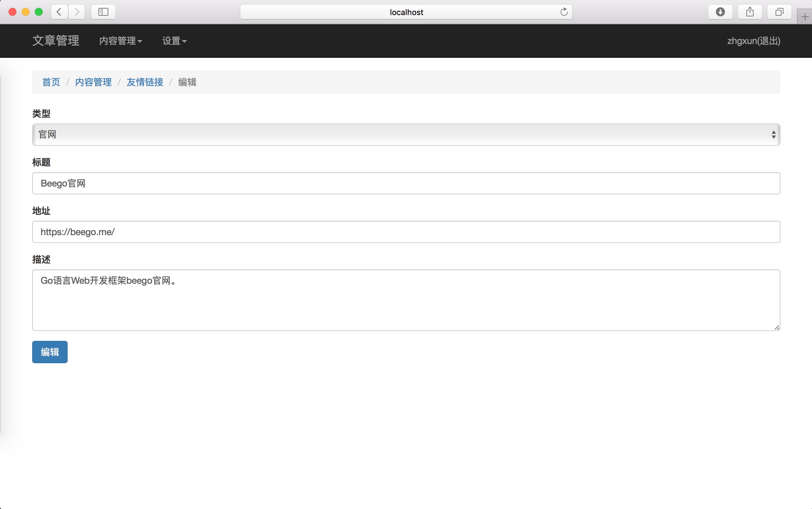The width and height of the screenshot is (812, 509).
Task: Click the 标题 field containing Beego官网
Action: 406,184
